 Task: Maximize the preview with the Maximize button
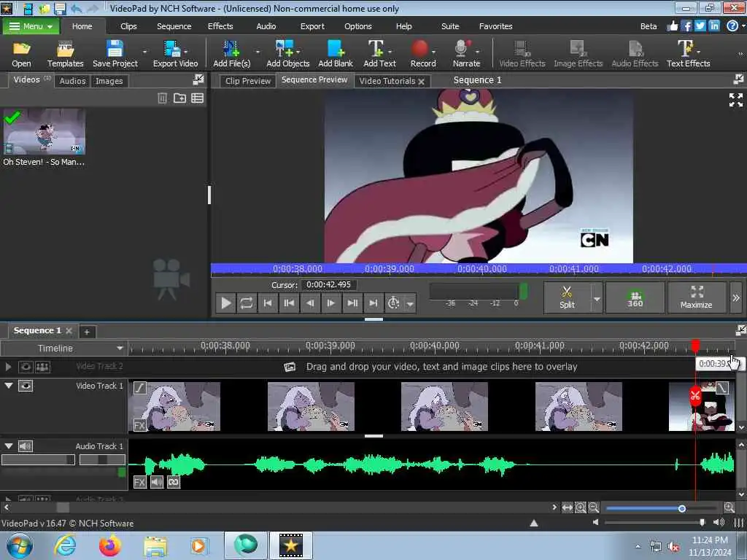click(697, 297)
